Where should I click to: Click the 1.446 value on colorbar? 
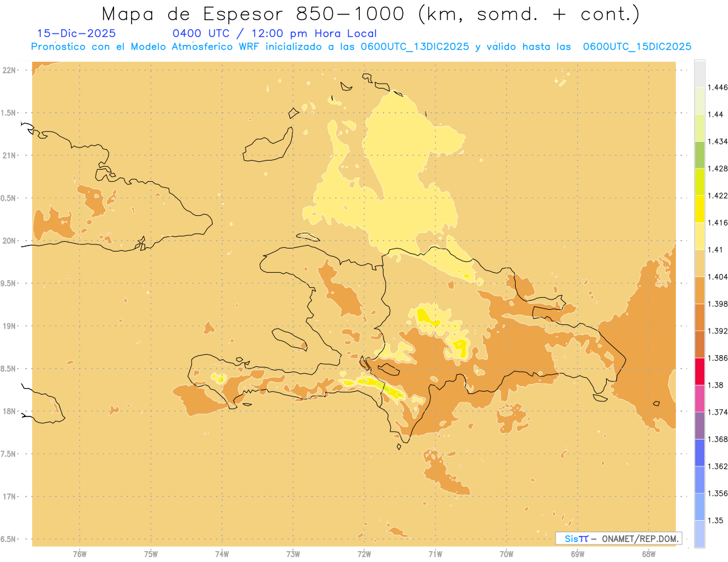(719, 88)
